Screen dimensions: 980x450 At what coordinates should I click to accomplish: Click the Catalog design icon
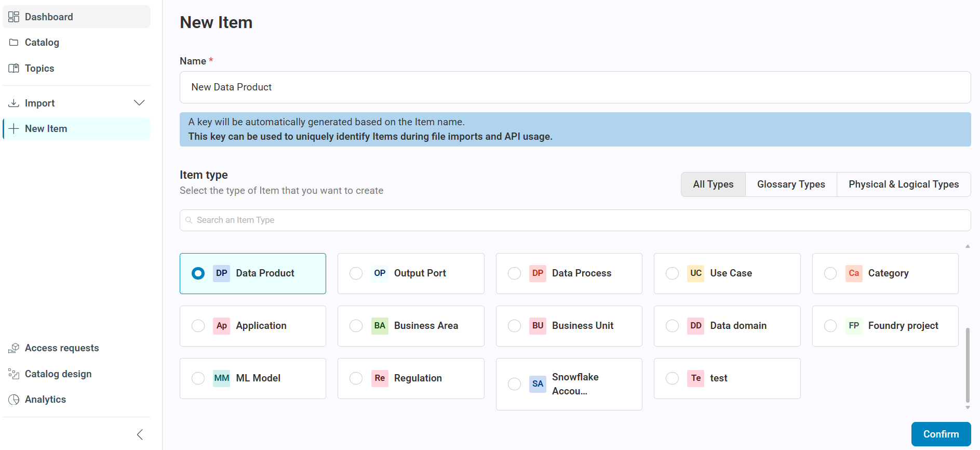tap(14, 374)
